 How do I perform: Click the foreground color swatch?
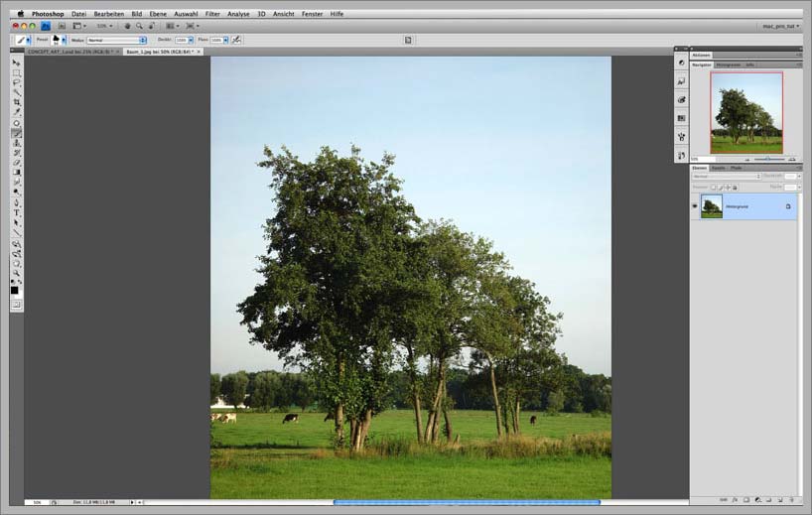click(15, 291)
